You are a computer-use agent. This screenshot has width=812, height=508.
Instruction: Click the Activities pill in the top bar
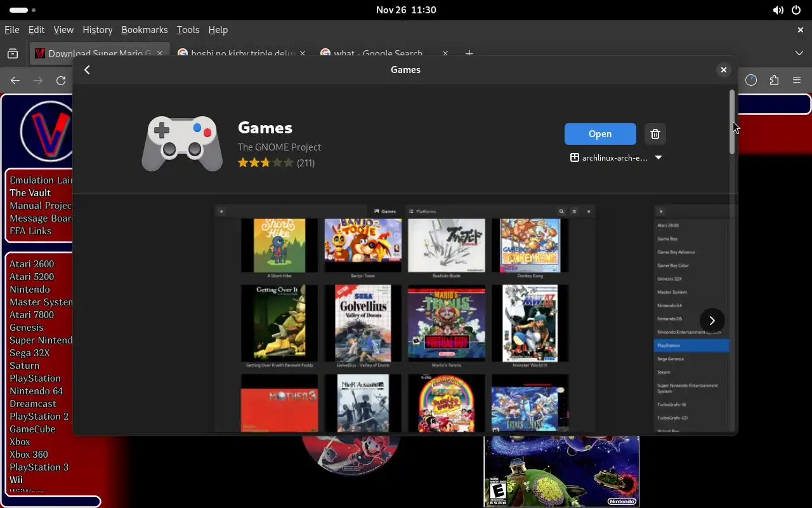pyautogui.click(x=23, y=10)
